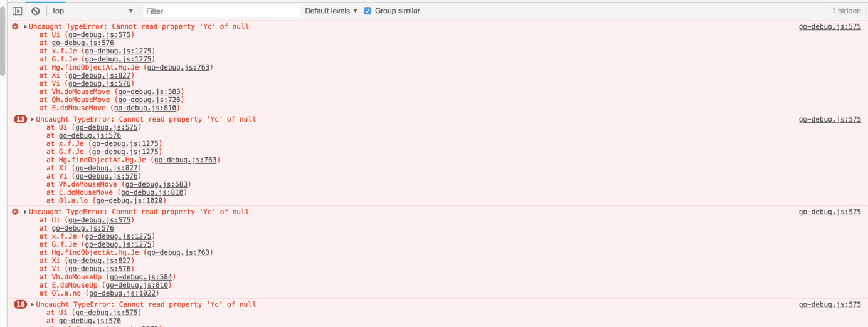Clear the console with the ban icon
The image size is (868, 327).
(36, 11)
